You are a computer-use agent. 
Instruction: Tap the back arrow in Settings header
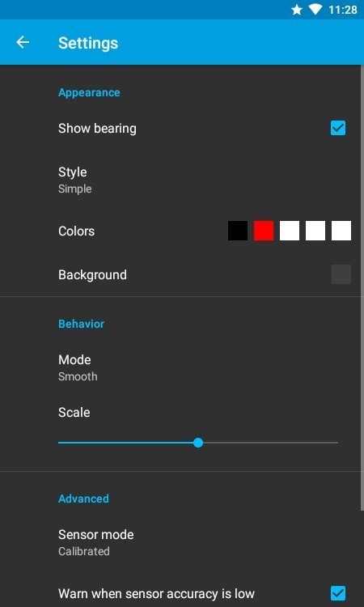tap(23, 42)
